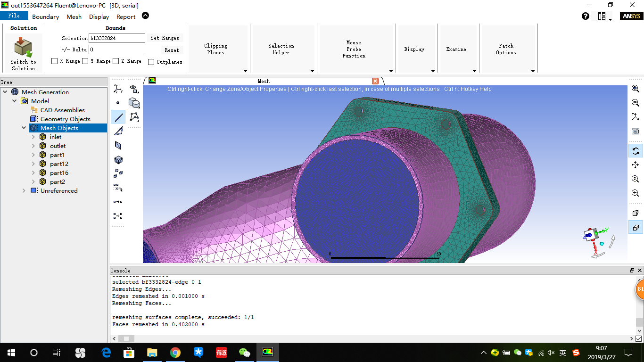Open the Selection Helper panel

(x=281, y=49)
